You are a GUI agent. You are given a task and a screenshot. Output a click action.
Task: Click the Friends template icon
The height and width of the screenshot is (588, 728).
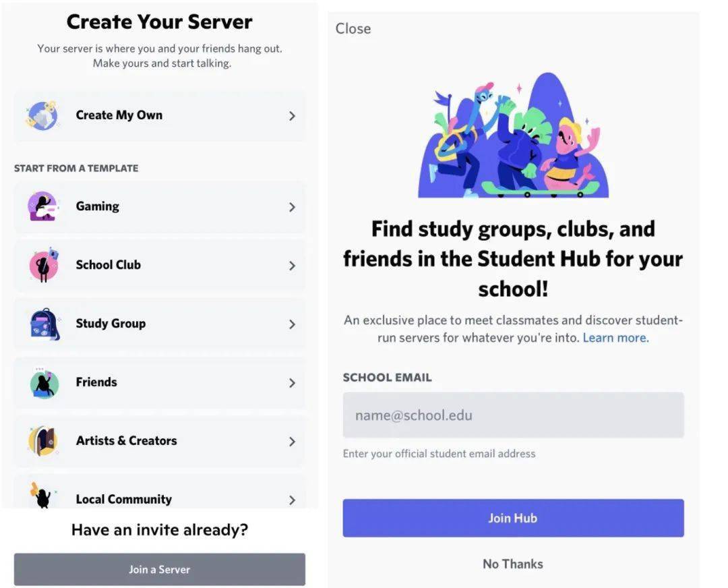tap(44, 382)
